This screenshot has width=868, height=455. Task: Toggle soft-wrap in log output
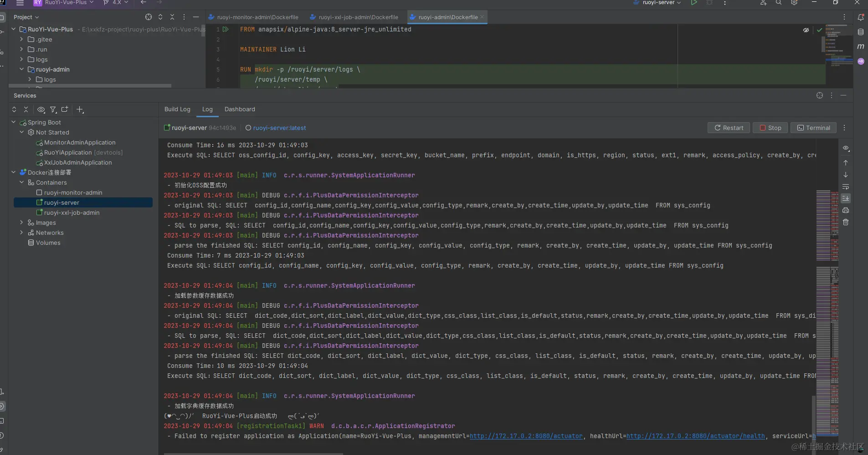pos(846,186)
